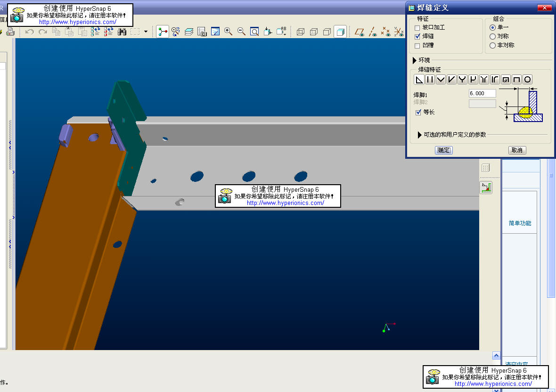The image size is (556, 392).
Task: Toggle datum axes display
Action: pyautogui.click(x=373, y=32)
